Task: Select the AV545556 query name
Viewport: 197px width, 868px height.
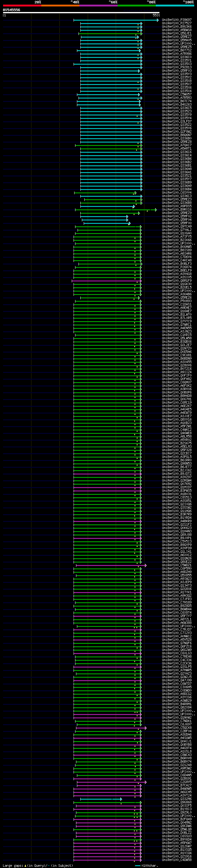Action: 11,10
